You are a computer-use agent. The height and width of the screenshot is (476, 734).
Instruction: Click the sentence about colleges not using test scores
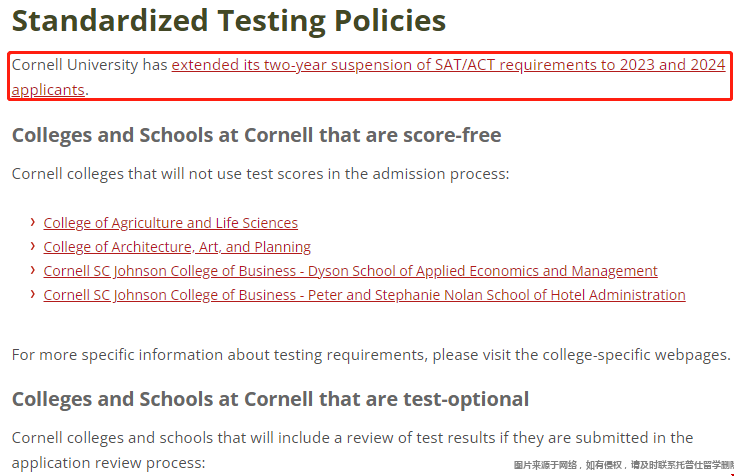tap(260, 174)
